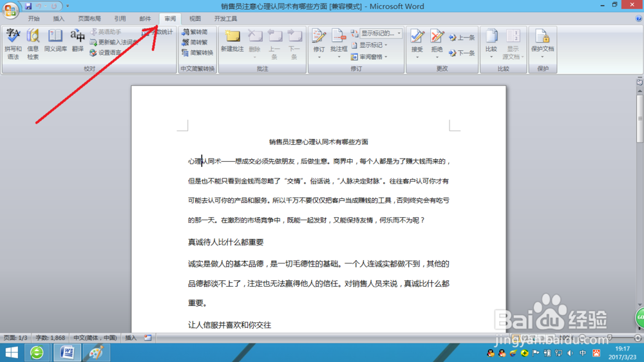Switch to the 开发工具 tab

click(x=225, y=19)
